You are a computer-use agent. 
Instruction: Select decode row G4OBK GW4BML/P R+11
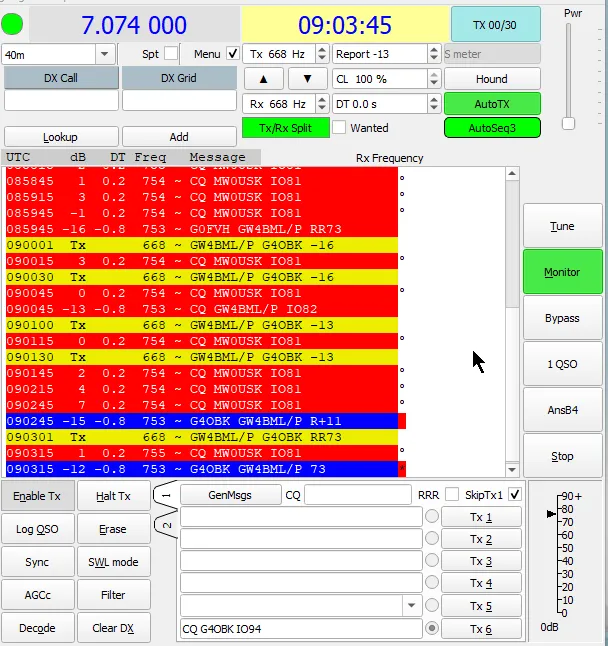coord(202,421)
